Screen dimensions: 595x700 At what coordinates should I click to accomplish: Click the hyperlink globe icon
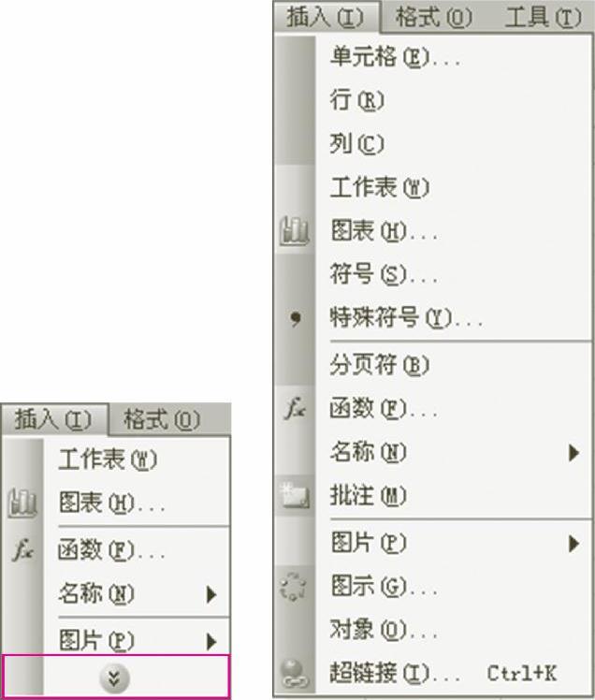(295, 673)
